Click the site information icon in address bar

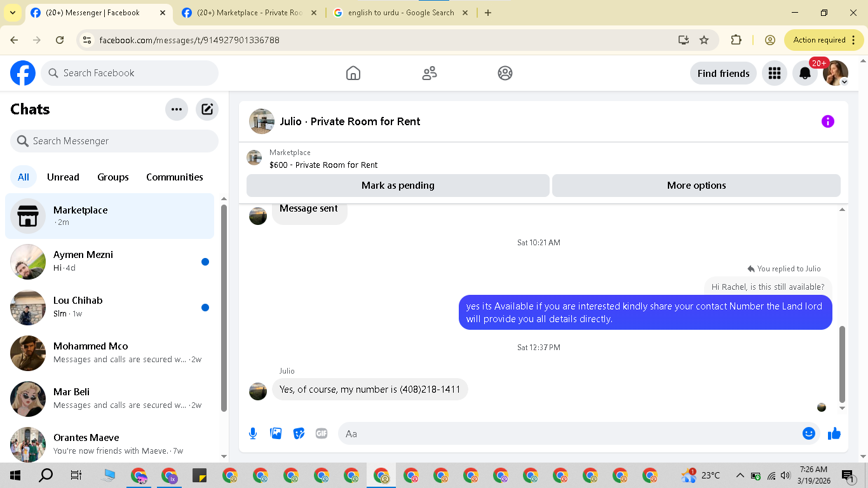click(88, 40)
